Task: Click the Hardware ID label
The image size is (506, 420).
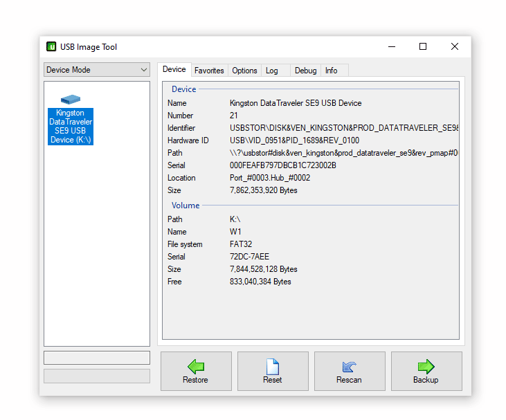Action: pos(188,140)
